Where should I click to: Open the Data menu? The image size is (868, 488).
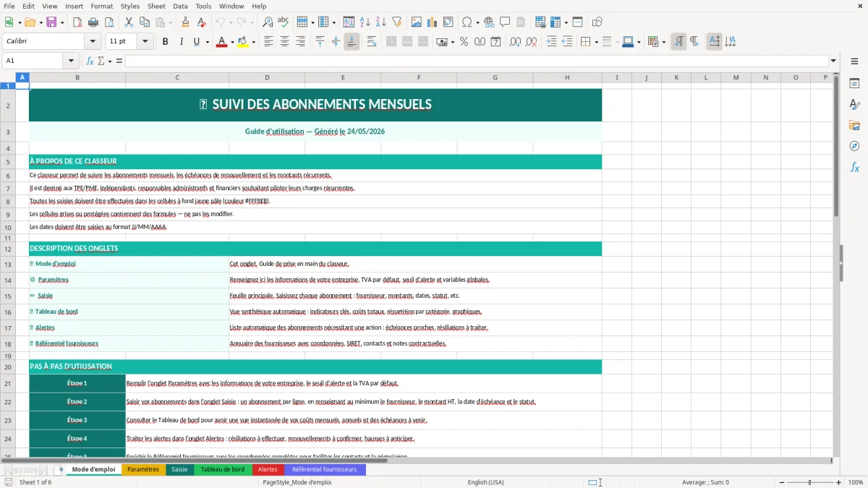[180, 6]
